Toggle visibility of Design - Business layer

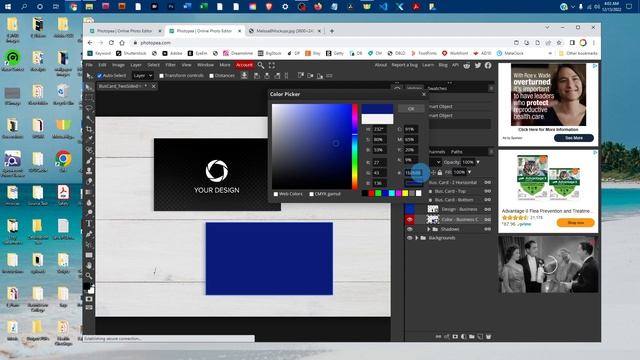coord(410,209)
